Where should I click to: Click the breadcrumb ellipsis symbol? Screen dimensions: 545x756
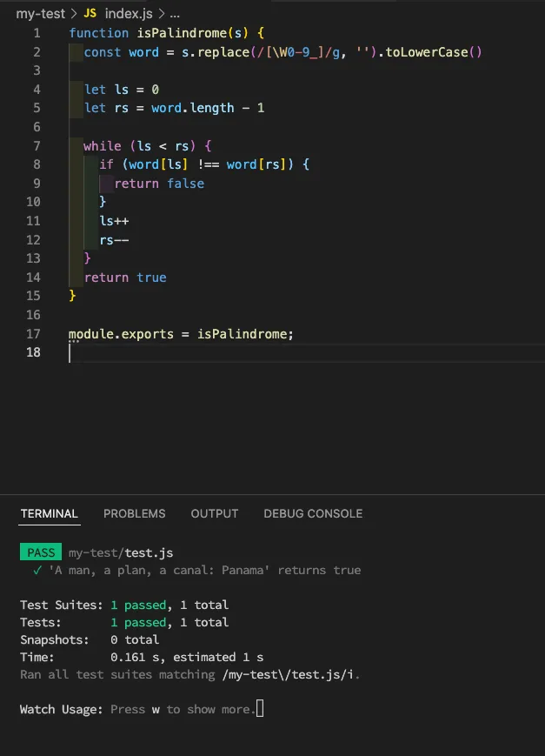[175, 15]
